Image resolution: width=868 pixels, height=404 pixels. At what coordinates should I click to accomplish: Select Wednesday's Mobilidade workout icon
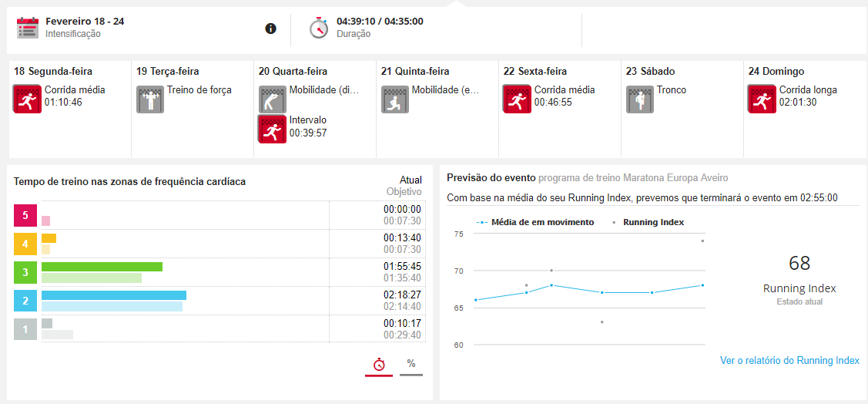[273, 99]
